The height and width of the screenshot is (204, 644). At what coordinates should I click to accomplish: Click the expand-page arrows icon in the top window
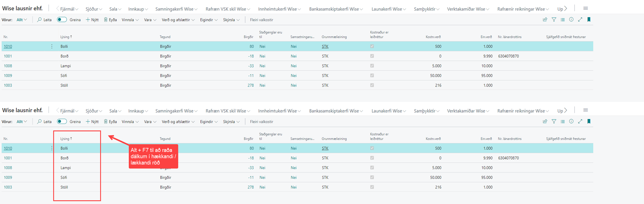pos(580,20)
